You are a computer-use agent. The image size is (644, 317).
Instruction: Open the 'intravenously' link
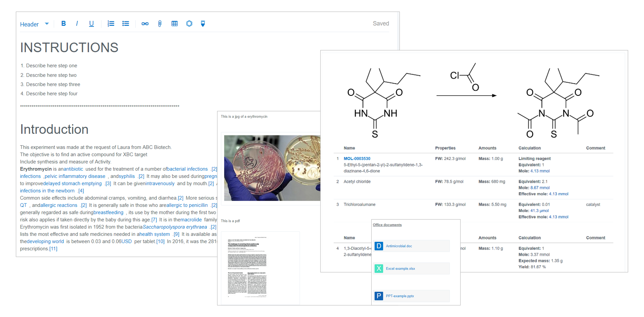[160, 183]
